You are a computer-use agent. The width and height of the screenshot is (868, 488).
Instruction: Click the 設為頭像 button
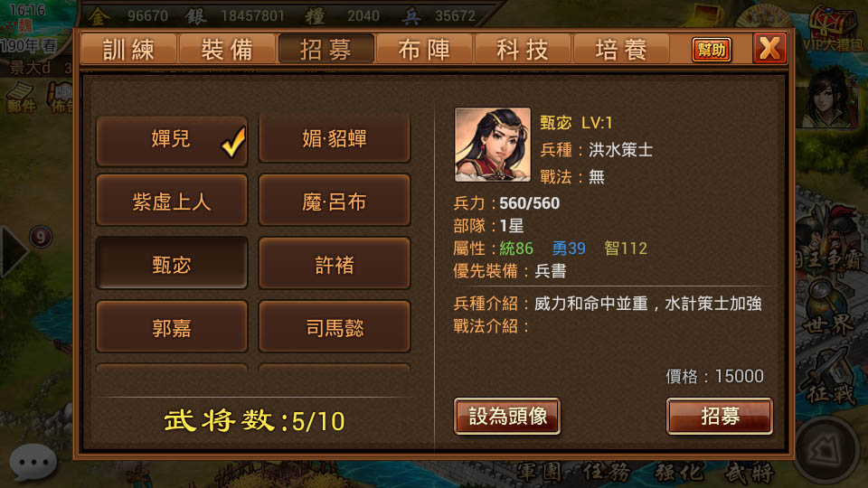pyautogui.click(x=507, y=416)
